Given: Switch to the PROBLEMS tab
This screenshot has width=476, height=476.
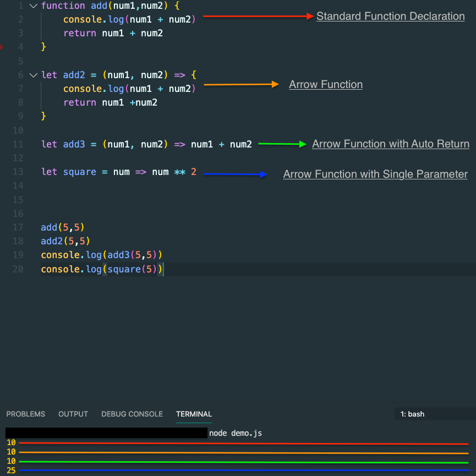Looking at the screenshot, I should [25, 414].
